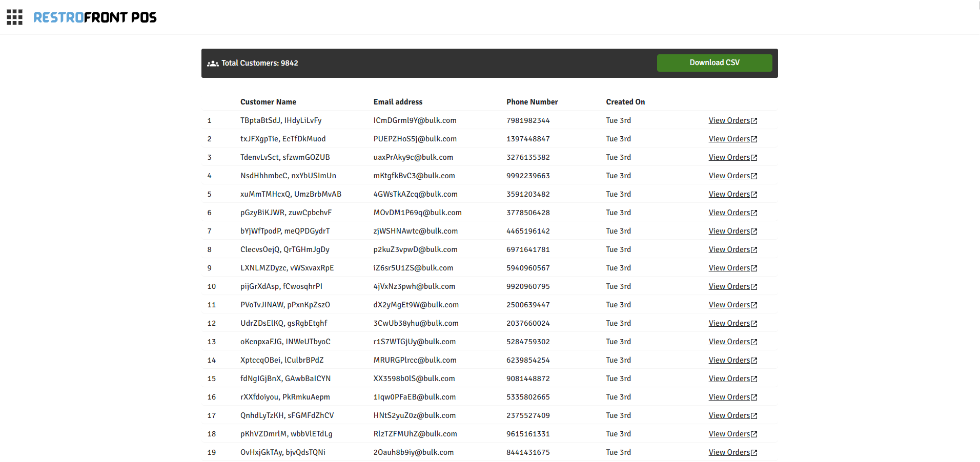View orders for pKhVZDmrlM, wbbVlETdLg

click(x=733, y=434)
